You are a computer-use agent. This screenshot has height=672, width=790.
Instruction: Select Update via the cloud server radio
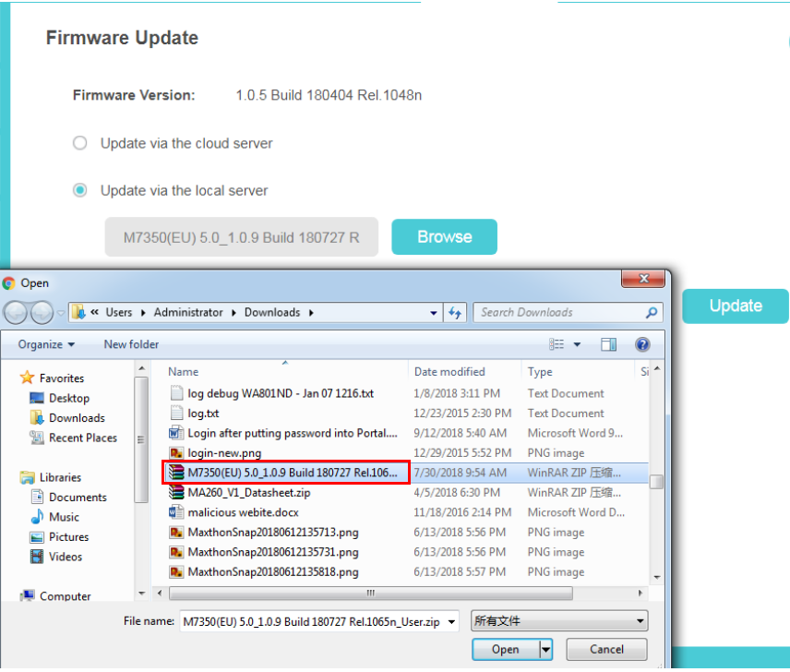click(79, 143)
